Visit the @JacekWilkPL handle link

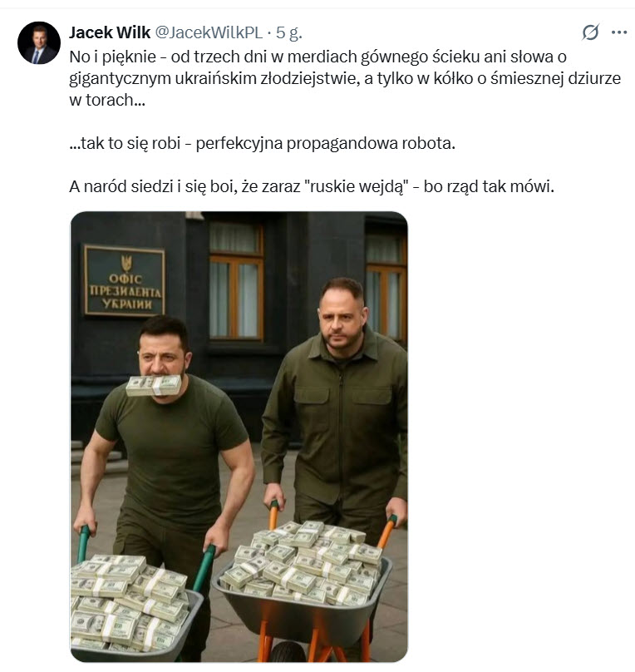(209, 32)
